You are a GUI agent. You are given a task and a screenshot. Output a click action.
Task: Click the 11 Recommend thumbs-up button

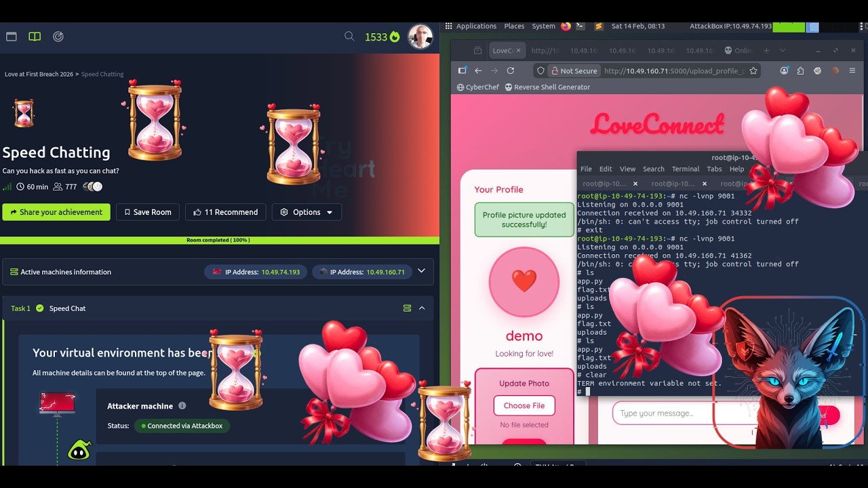click(226, 212)
